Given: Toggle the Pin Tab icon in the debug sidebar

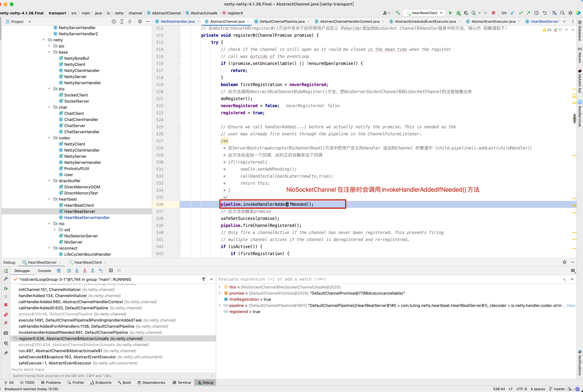Looking at the screenshot, I should point(6,353).
